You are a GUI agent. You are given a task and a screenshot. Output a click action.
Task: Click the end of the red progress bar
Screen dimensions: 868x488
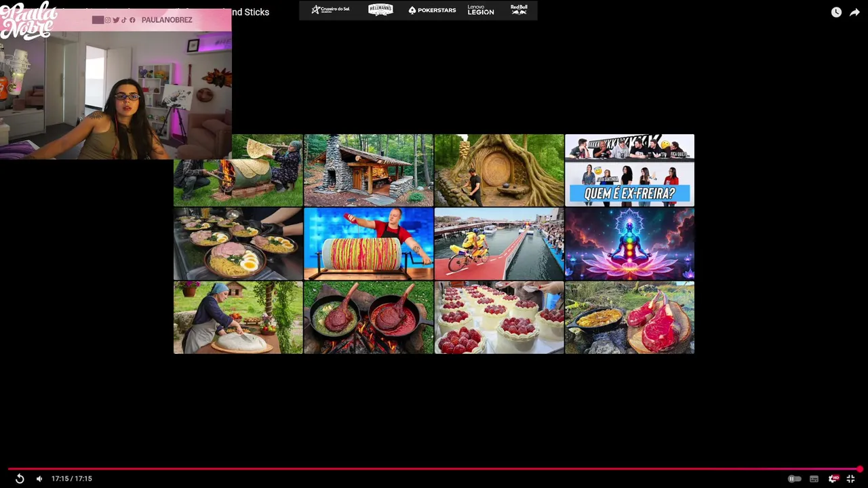click(859, 469)
